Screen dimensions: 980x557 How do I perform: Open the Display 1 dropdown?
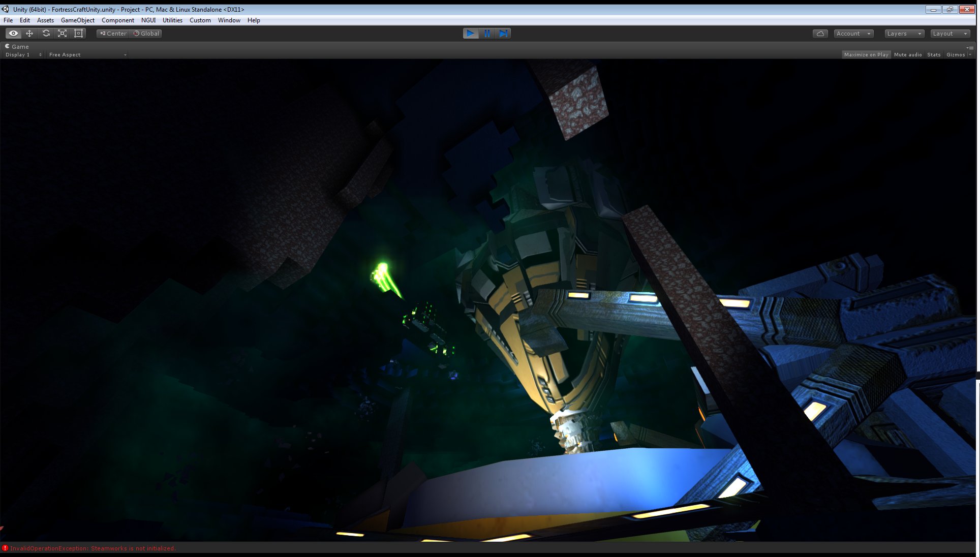23,55
